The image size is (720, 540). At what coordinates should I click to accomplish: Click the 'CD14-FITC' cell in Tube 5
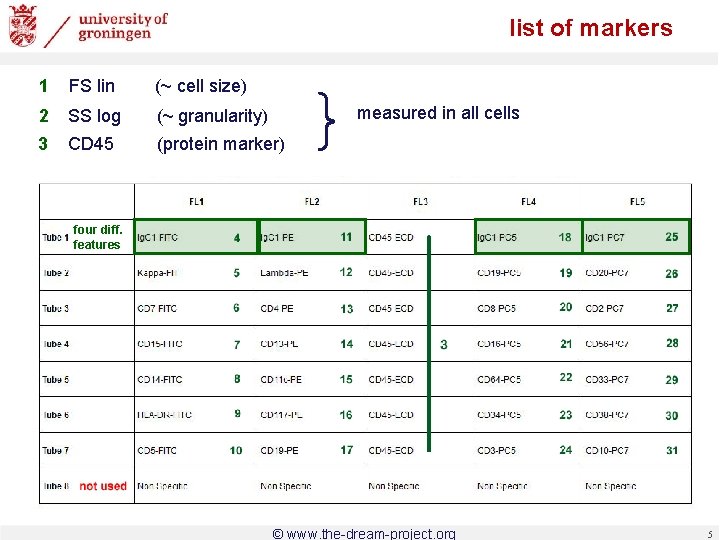160,380
